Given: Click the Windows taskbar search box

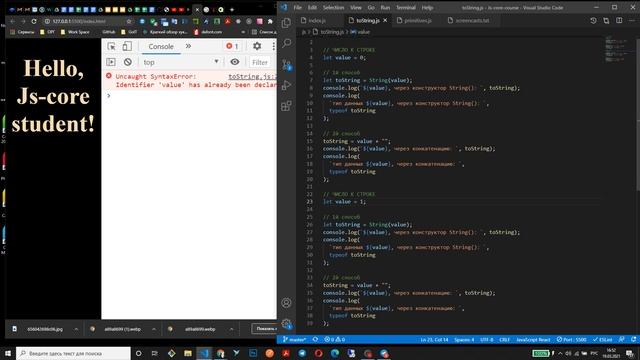Looking at the screenshot, I should (x=73, y=353).
